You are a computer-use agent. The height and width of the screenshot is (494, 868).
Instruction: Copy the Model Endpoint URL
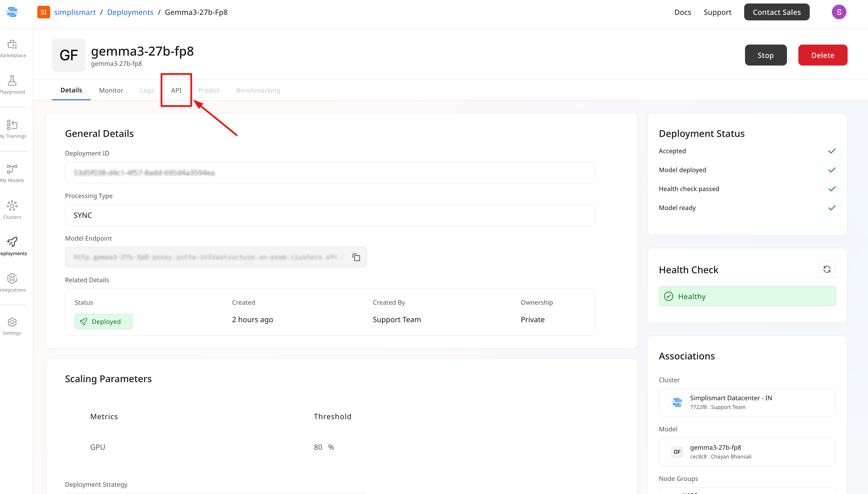pyautogui.click(x=356, y=257)
